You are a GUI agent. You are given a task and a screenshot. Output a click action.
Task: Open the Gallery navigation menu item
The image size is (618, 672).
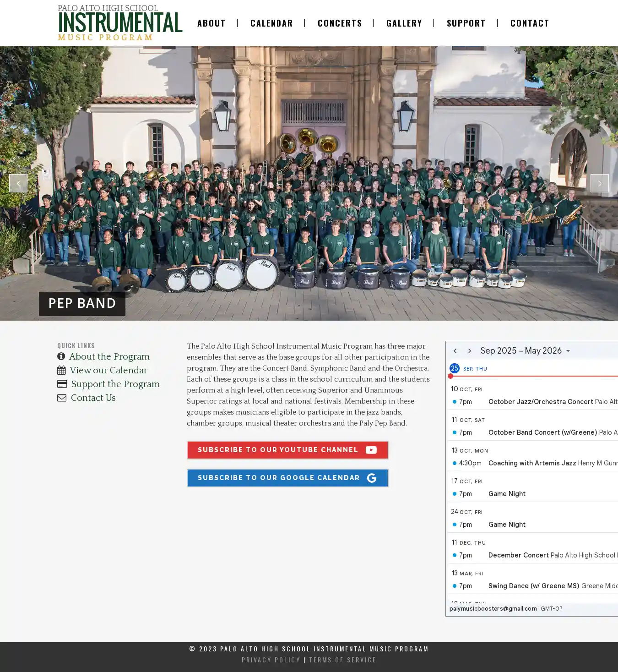pos(404,23)
